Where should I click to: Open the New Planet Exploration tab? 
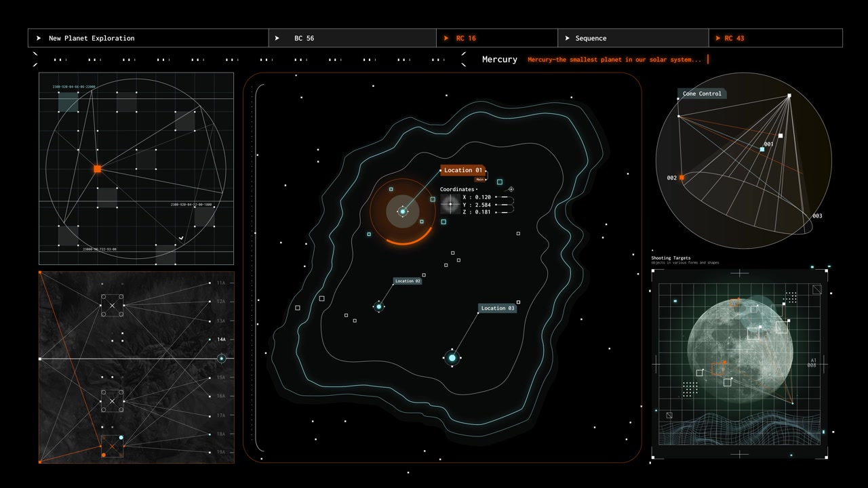tap(149, 38)
